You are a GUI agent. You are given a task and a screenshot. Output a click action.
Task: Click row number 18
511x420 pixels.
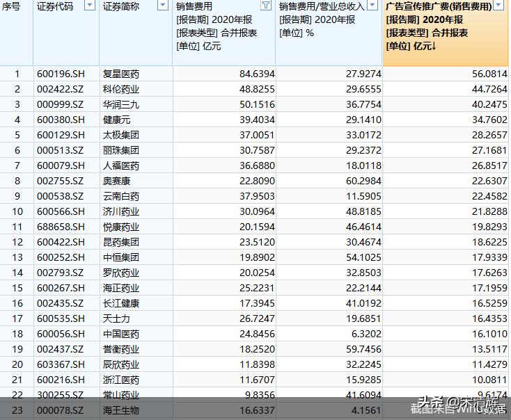17,334
